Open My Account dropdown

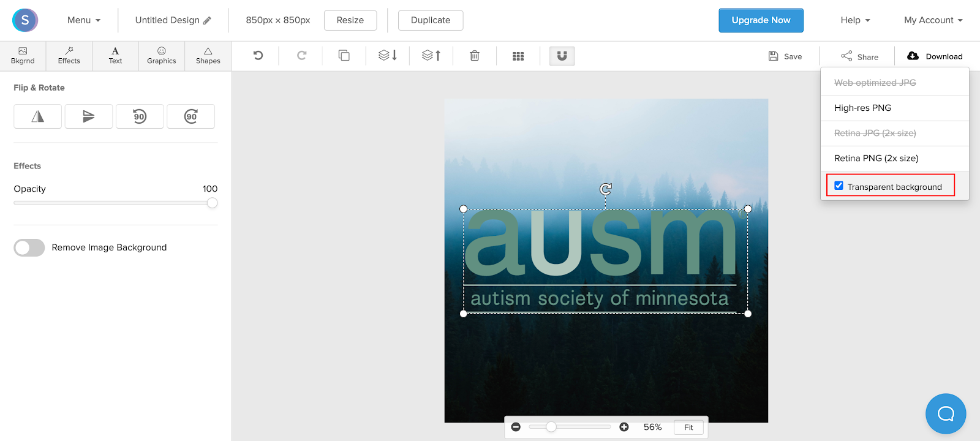coord(933,20)
